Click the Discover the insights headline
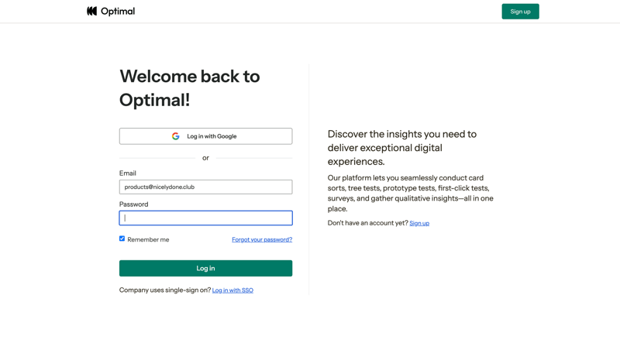Screen dimensions: 620x364 (402, 147)
